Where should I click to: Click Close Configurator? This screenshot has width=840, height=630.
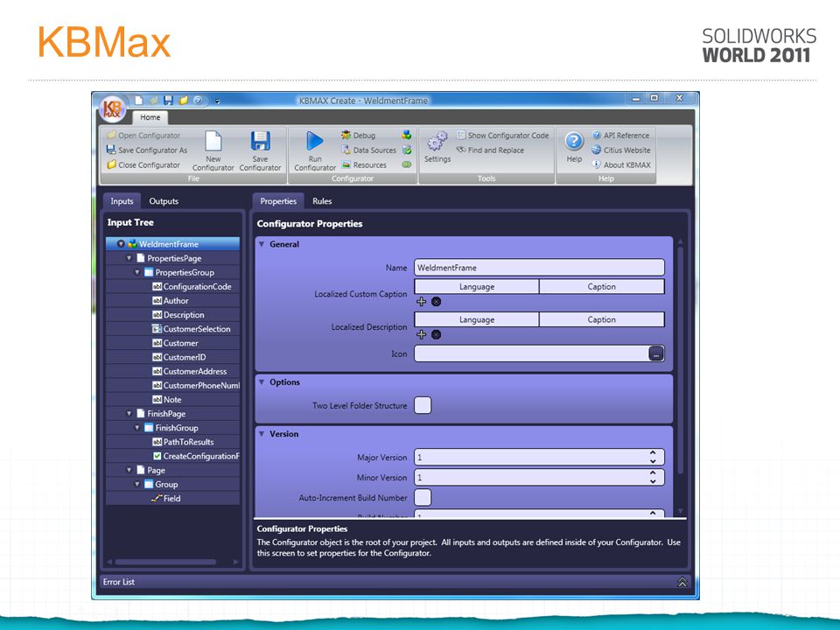point(143,165)
